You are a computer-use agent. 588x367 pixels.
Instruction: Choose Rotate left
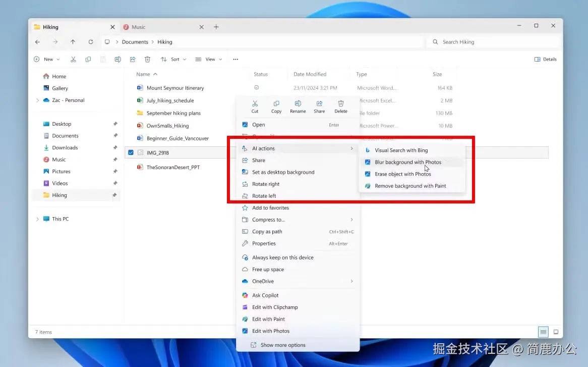(x=298, y=196)
